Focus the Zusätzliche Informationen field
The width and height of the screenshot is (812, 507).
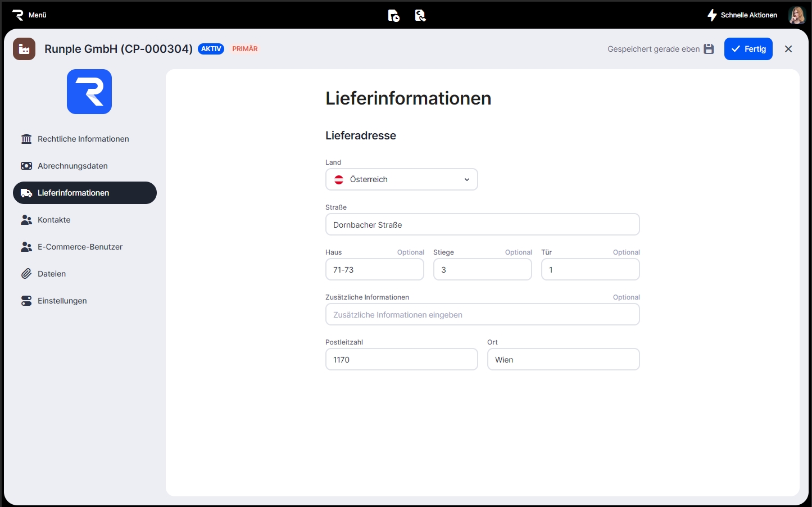tap(482, 315)
